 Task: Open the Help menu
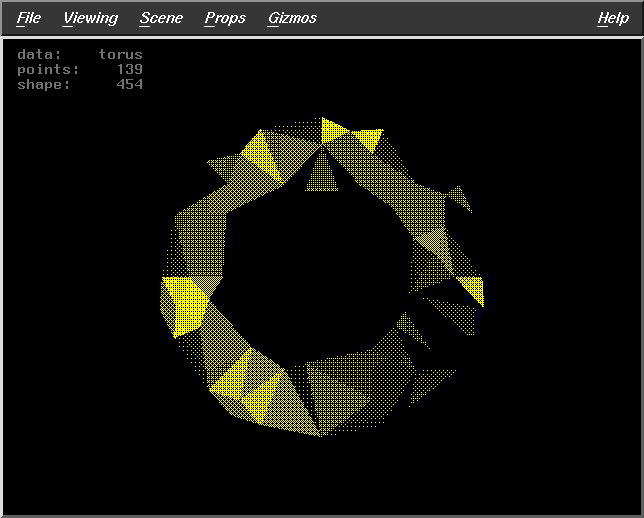pyautogui.click(x=613, y=18)
